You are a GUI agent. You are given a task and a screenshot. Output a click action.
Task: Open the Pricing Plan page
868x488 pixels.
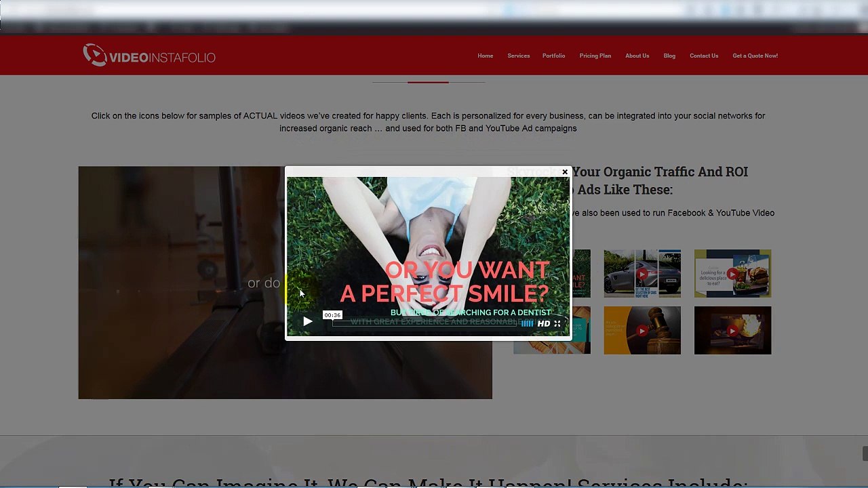595,56
